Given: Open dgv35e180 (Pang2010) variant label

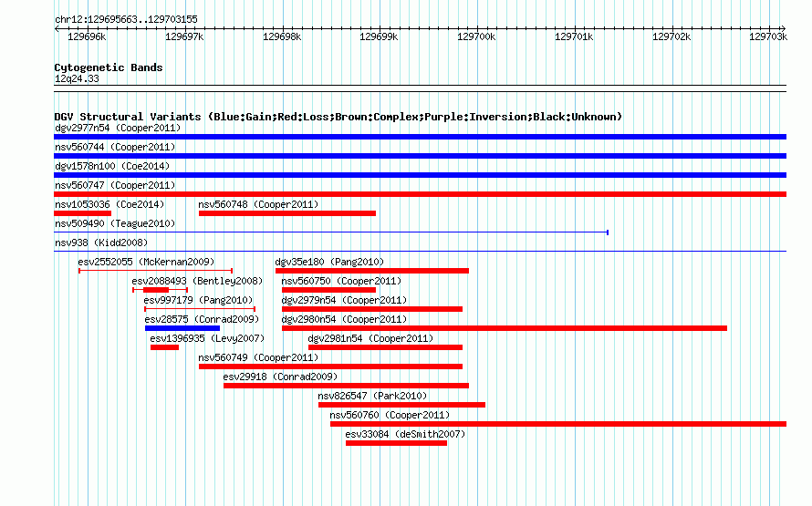Looking at the screenshot, I should tap(329, 262).
